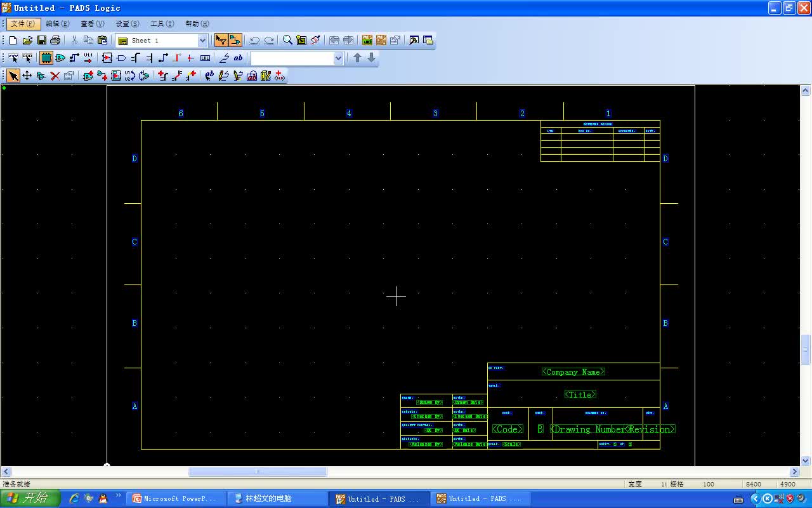The image size is (812, 508).
Task: Redo the last undone action
Action: 269,40
